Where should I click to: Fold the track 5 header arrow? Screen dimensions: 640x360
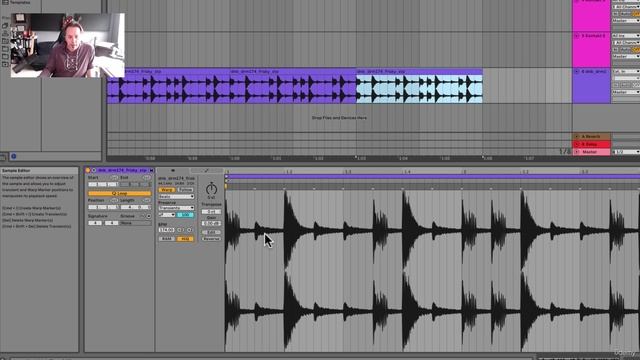click(x=576, y=36)
